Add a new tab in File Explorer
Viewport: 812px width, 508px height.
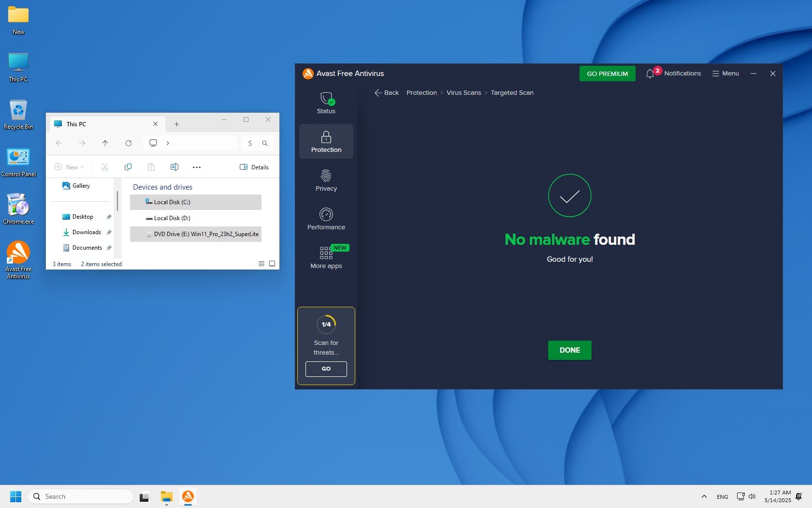[177, 124]
